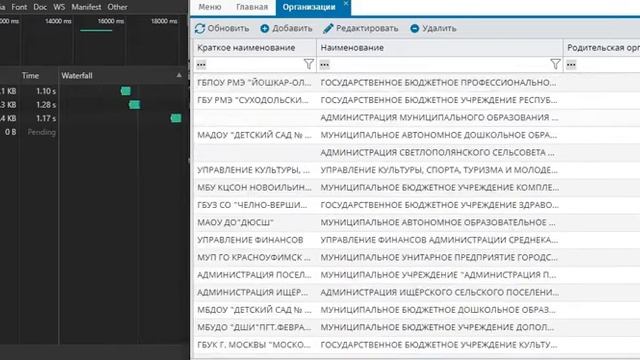Open filter funnel for Краткое наименование column
Image resolution: width=640 pixels, height=360 pixels.
coord(309,64)
